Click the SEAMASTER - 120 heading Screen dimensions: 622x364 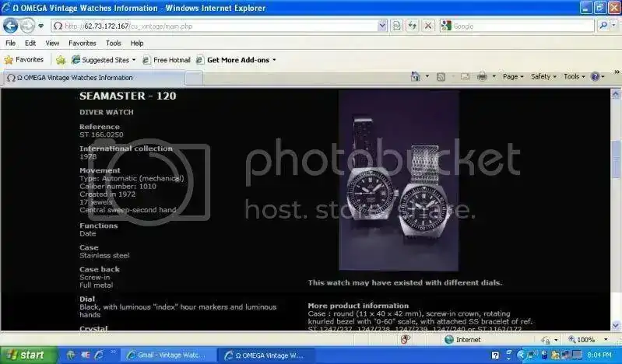pos(128,96)
